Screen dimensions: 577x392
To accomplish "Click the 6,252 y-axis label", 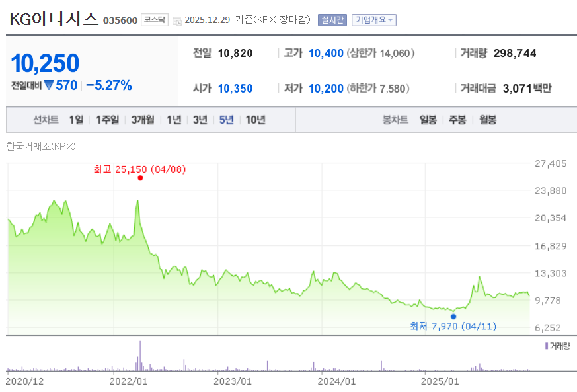I will click(x=548, y=328).
